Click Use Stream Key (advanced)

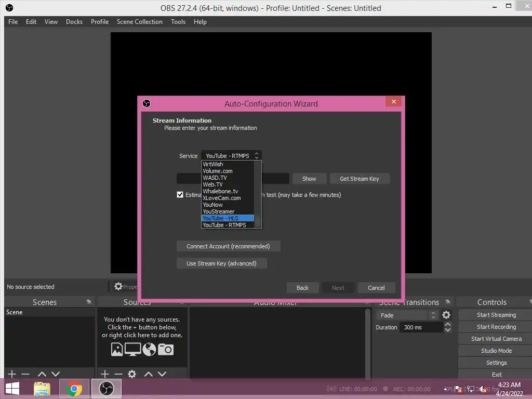tap(221, 263)
